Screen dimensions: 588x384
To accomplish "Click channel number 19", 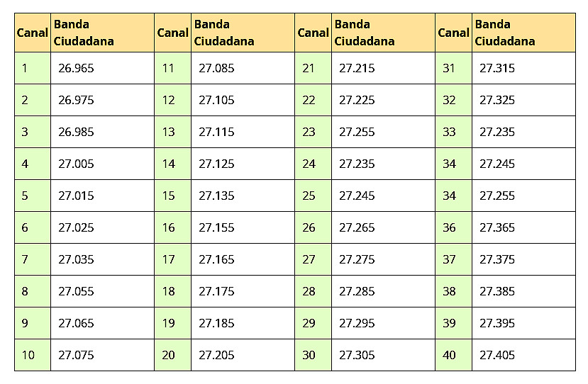I will point(168,323).
